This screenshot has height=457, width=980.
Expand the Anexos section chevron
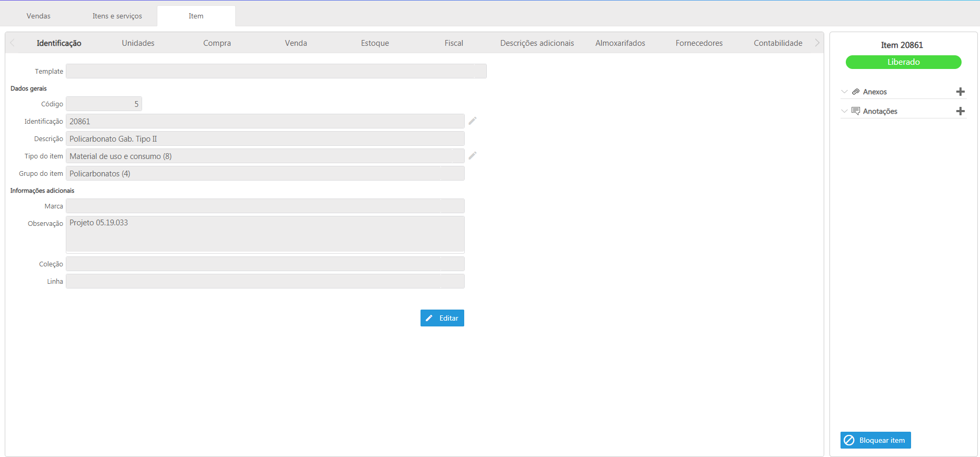(x=845, y=92)
